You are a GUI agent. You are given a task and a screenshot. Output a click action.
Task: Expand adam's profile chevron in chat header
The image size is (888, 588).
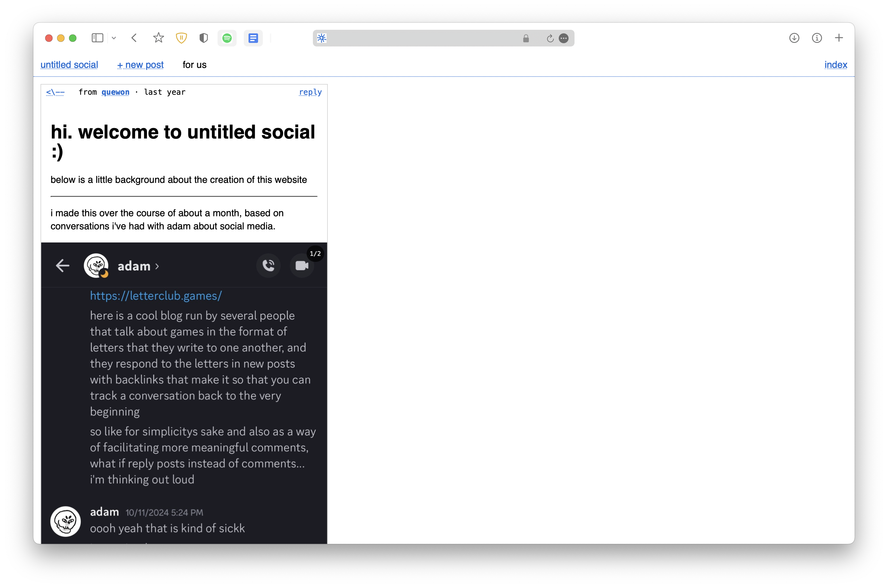(157, 266)
